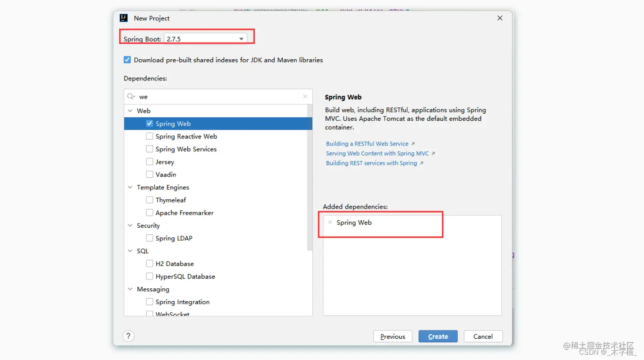The height and width of the screenshot is (360, 644).
Task: Open Serving Web Content with Spring MVC link
Action: 377,153
